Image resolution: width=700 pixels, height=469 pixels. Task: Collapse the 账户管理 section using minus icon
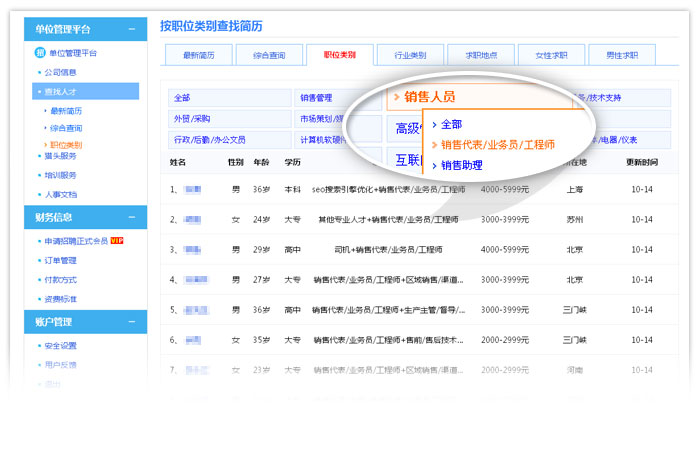133,321
